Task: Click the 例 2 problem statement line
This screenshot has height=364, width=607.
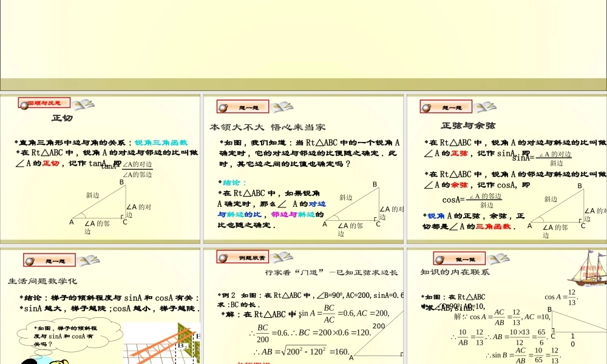Action: (310, 295)
